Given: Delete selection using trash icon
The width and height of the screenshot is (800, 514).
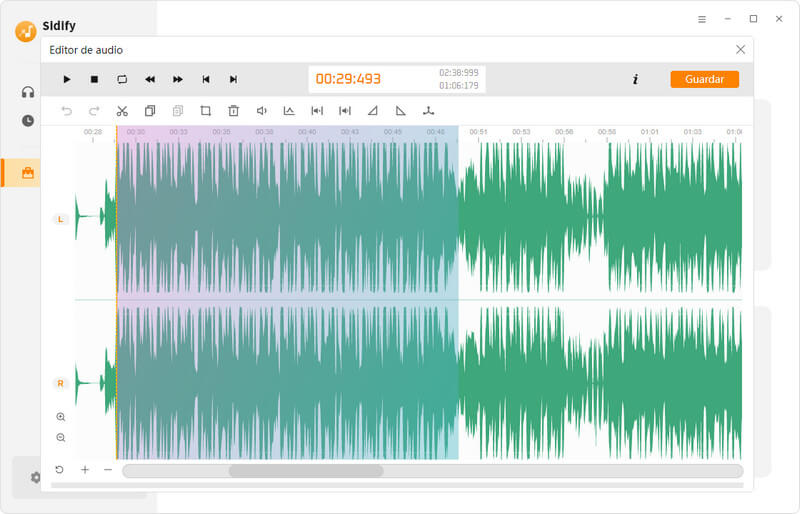Looking at the screenshot, I should (234, 111).
